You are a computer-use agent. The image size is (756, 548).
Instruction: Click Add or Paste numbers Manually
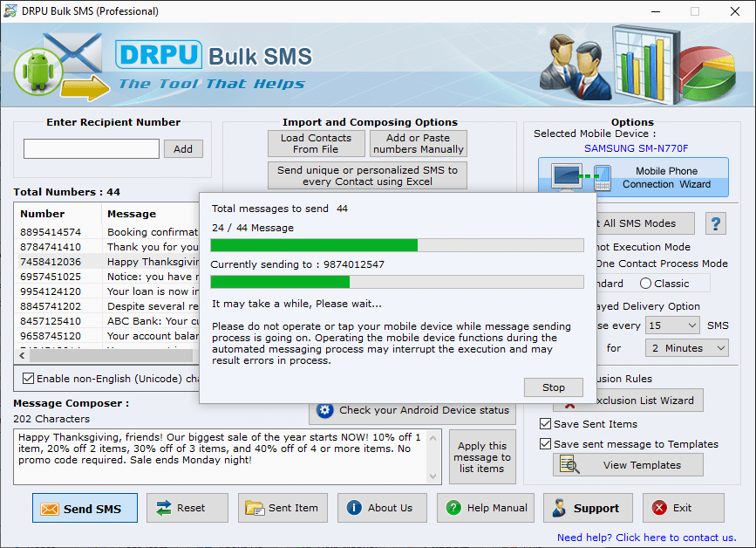coord(419,143)
